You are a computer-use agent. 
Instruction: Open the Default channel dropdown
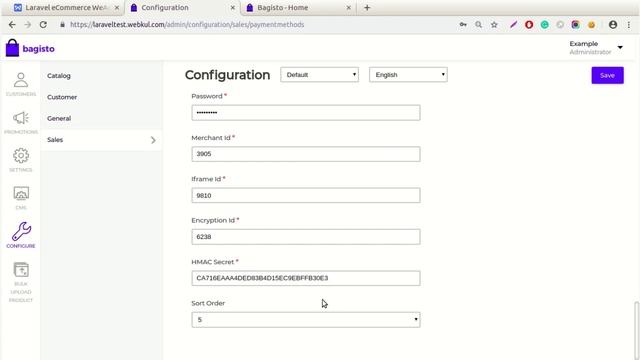tap(319, 75)
